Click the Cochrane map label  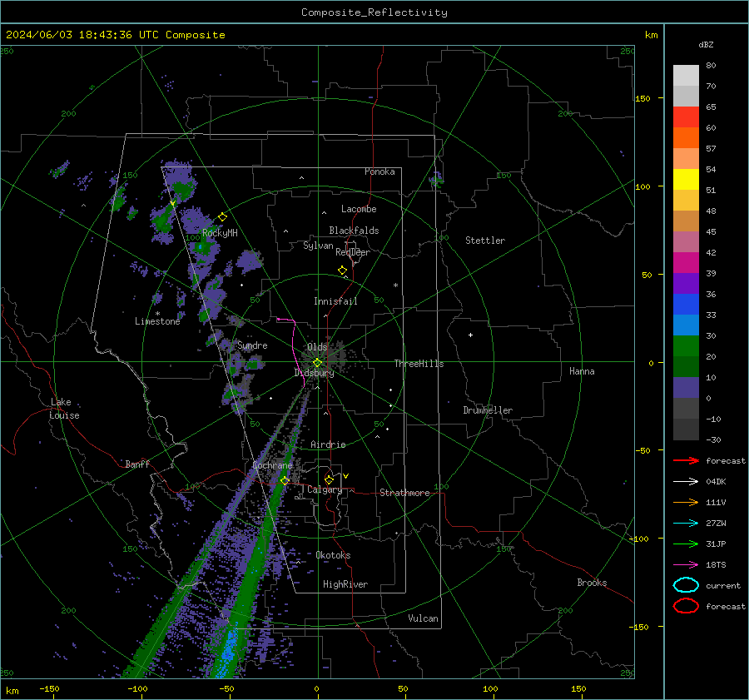pos(272,465)
